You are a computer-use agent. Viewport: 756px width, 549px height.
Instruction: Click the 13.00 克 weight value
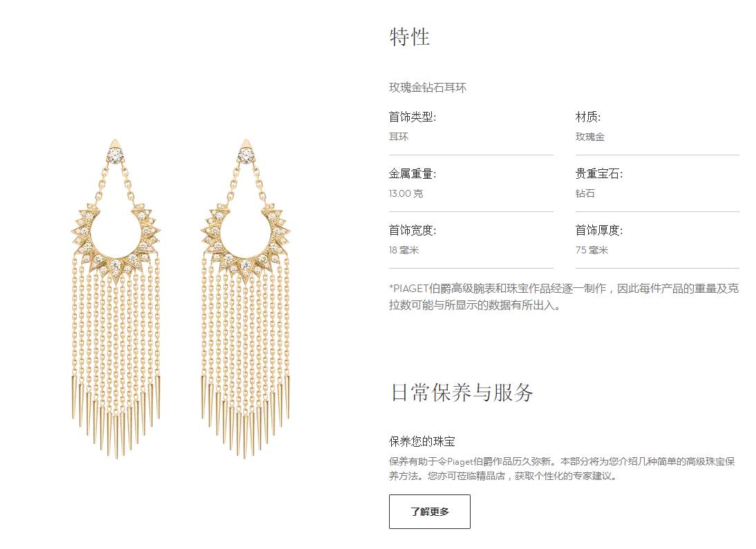pyautogui.click(x=406, y=194)
